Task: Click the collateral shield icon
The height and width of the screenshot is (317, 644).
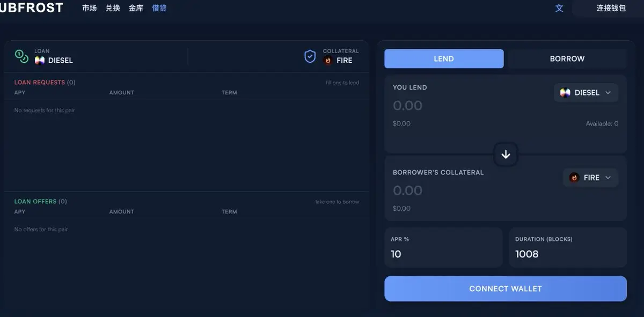Action: pos(310,56)
